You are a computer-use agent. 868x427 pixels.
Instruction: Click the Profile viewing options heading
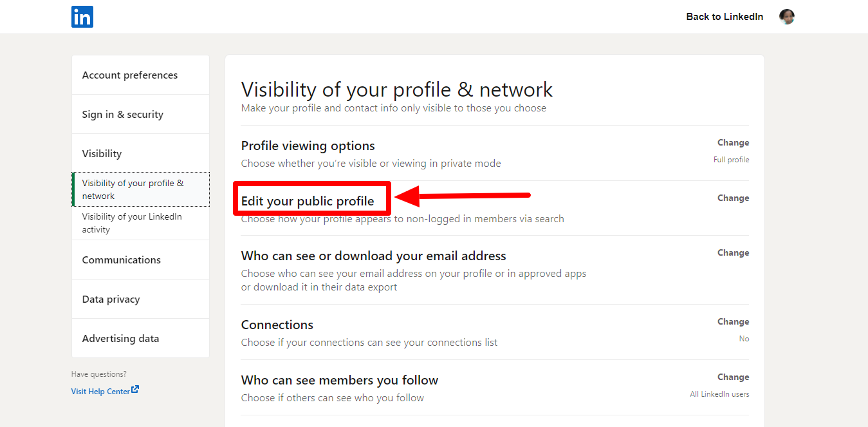[x=308, y=146]
